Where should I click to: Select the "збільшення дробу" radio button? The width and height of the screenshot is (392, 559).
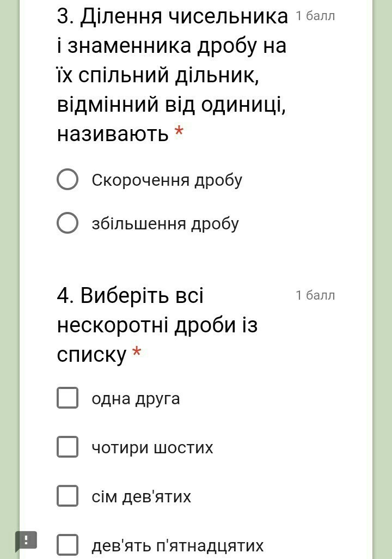point(68,223)
